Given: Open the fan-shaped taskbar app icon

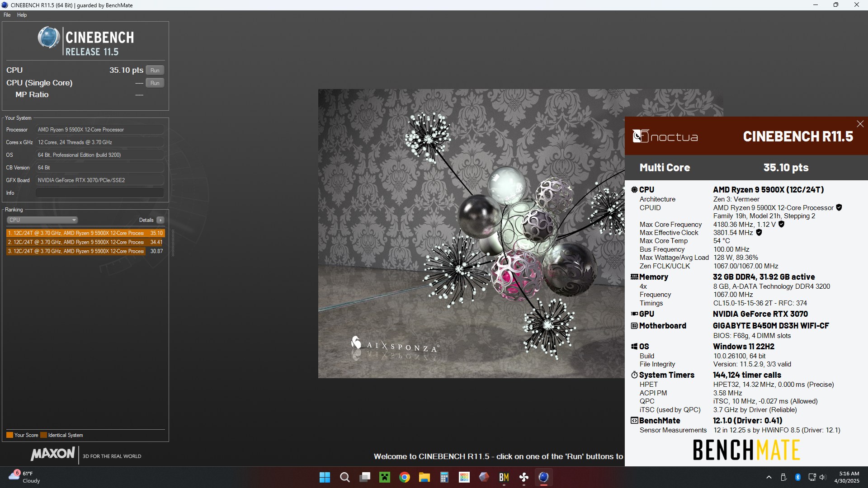Looking at the screenshot, I should coord(524,477).
